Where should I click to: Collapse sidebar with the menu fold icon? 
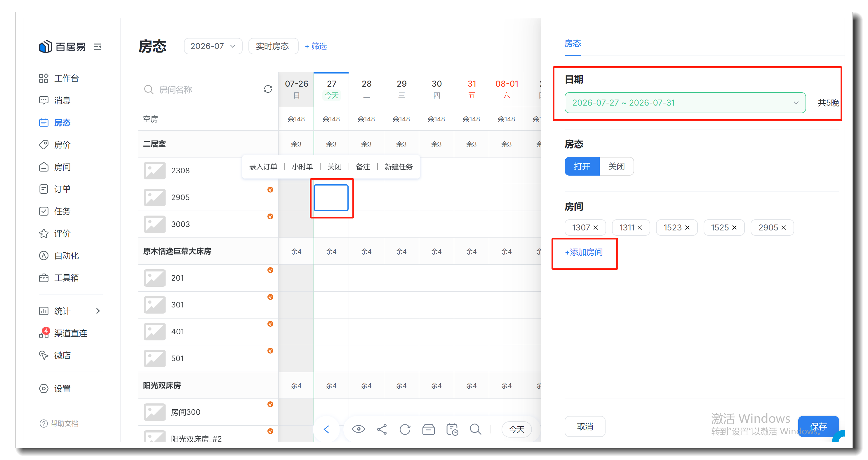click(98, 46)
